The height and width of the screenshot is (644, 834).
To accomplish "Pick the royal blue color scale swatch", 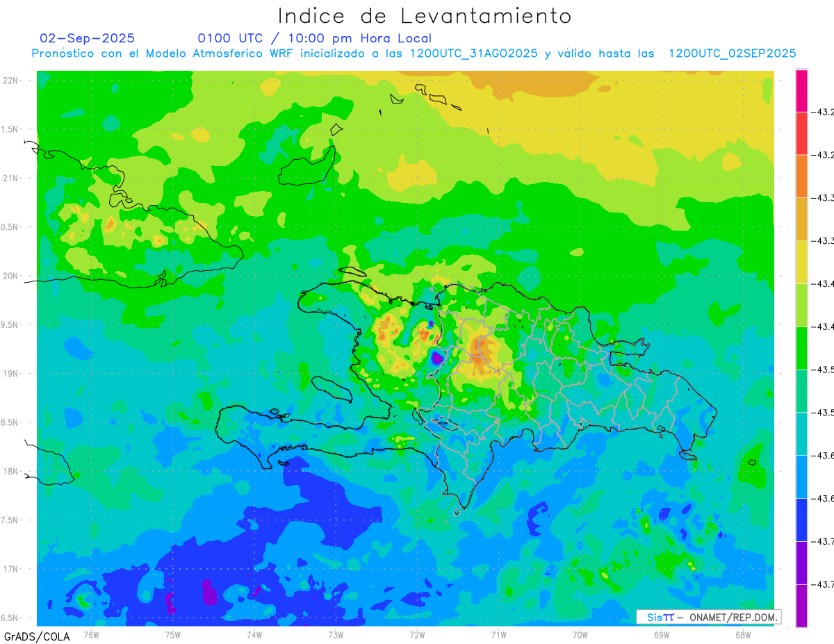I will 801,520.
